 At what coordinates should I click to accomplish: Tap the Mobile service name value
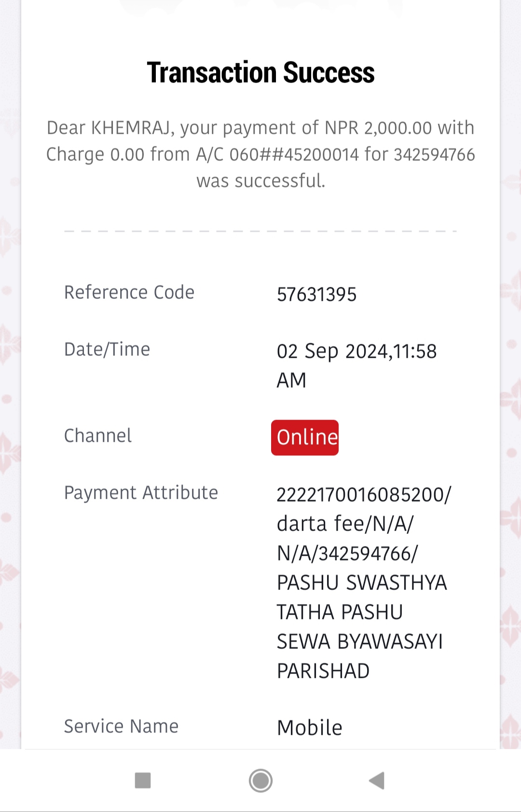pos(310,728)
